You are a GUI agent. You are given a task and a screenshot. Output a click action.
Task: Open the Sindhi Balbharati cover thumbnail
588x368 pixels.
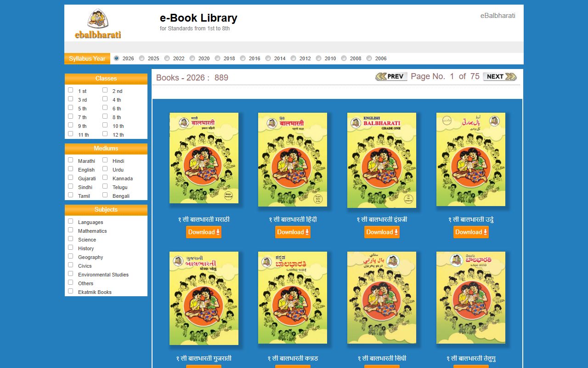[382, 298]
